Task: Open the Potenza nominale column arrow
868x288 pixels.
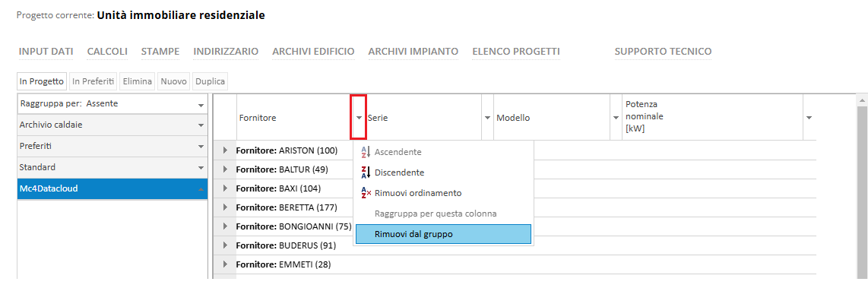Action: pos(809,118)
